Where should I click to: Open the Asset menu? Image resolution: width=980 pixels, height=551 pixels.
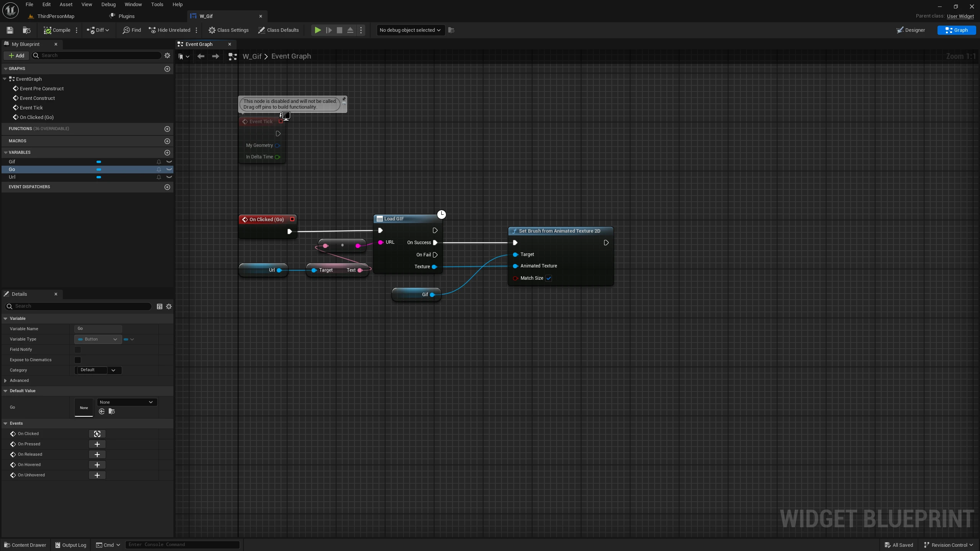[x=66, y=5]
